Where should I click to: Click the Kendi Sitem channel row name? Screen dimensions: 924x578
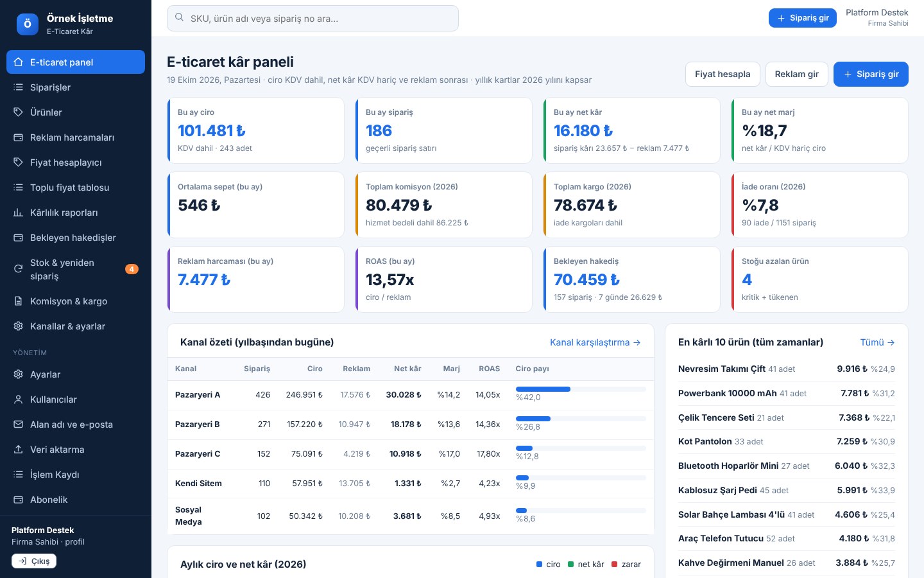click(x=198, y=484)
